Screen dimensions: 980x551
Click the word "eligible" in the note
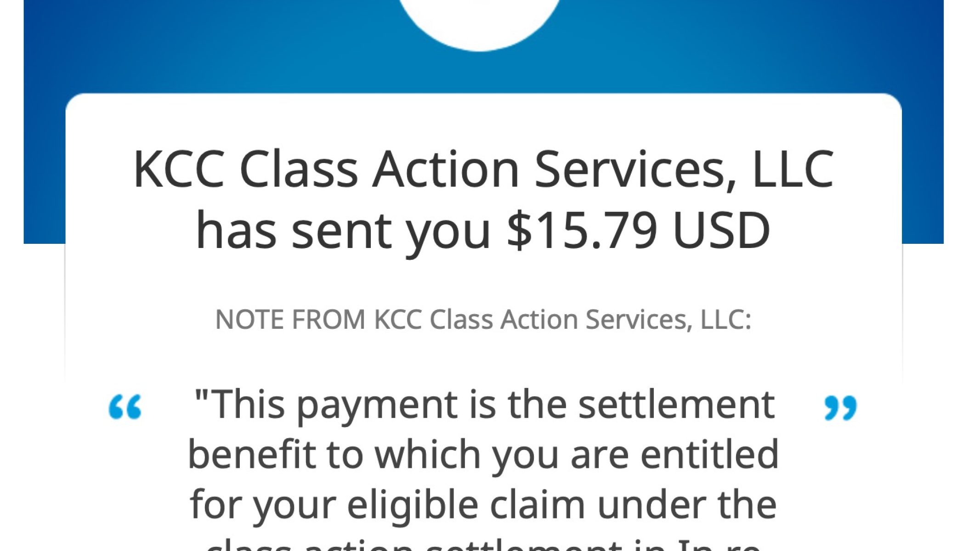click(x=413, y=505)
